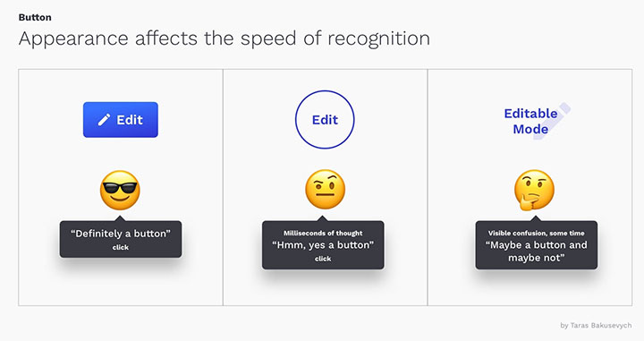Click the pencil icon inside Edit button

click(104, 120)
